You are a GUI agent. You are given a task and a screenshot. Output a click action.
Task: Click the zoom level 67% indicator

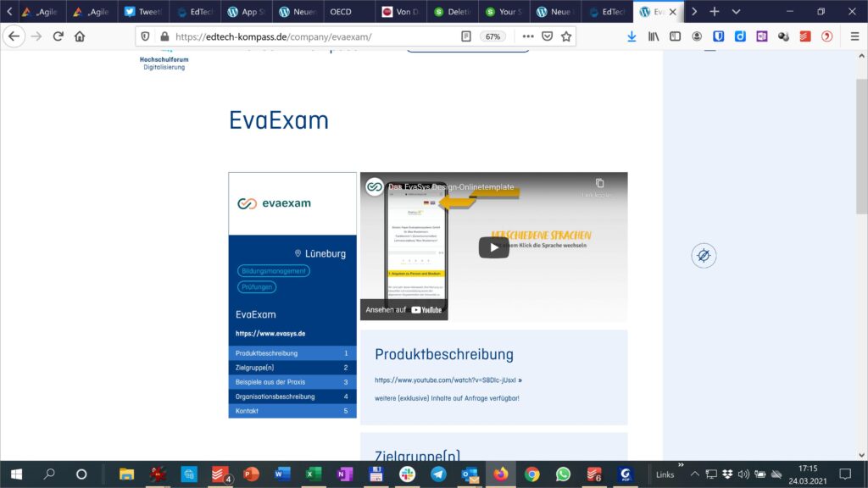coord(492,36)
